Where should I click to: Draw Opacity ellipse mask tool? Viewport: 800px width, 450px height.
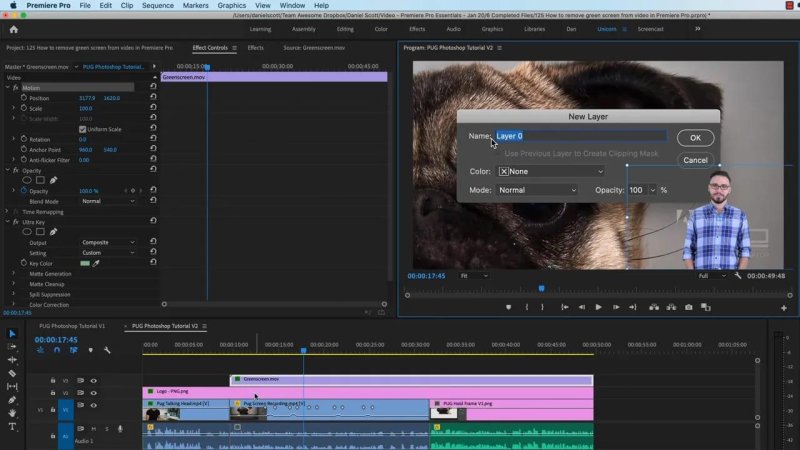tap(27, 180)
